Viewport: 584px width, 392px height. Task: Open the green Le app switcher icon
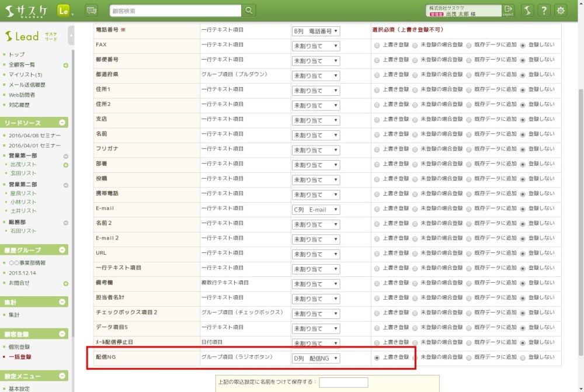[x=64, y=11]
